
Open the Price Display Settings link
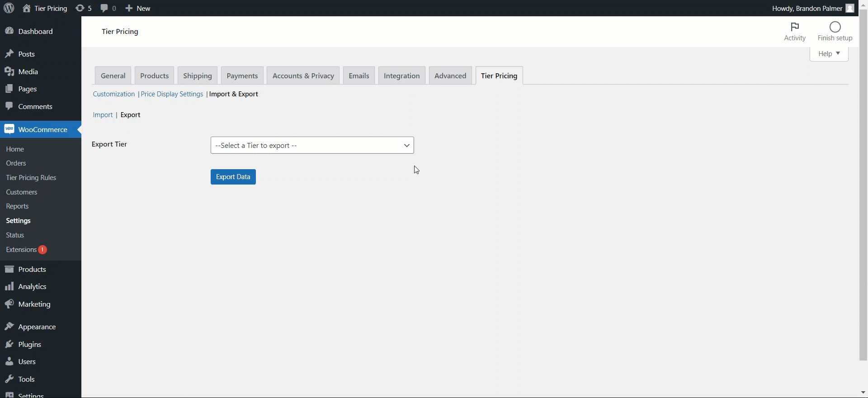point(172,94)
